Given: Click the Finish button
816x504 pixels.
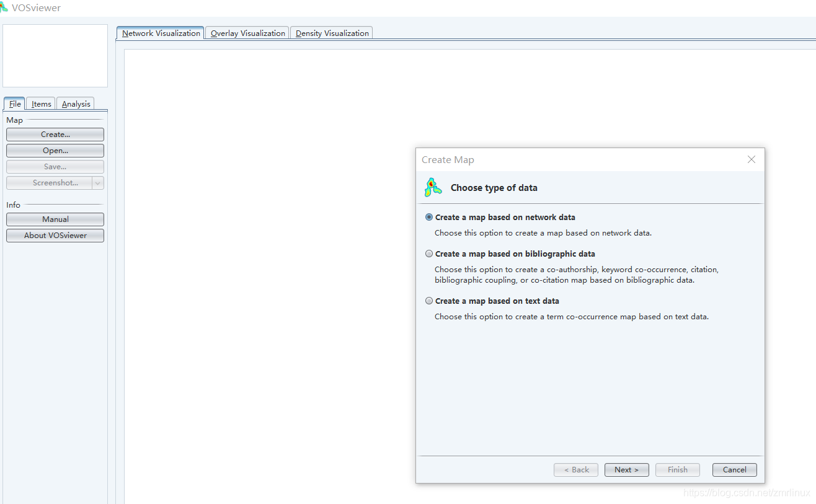Looking at the screenshot, I should (x=677, y=470).
